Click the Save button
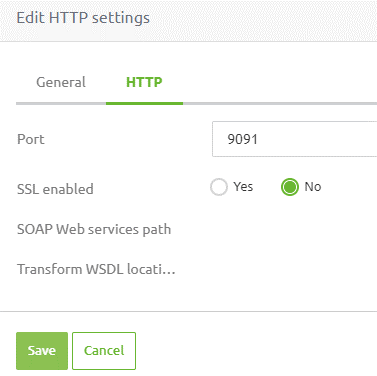The height and width of the screenshot is (376, 377). tap(42, 351)
